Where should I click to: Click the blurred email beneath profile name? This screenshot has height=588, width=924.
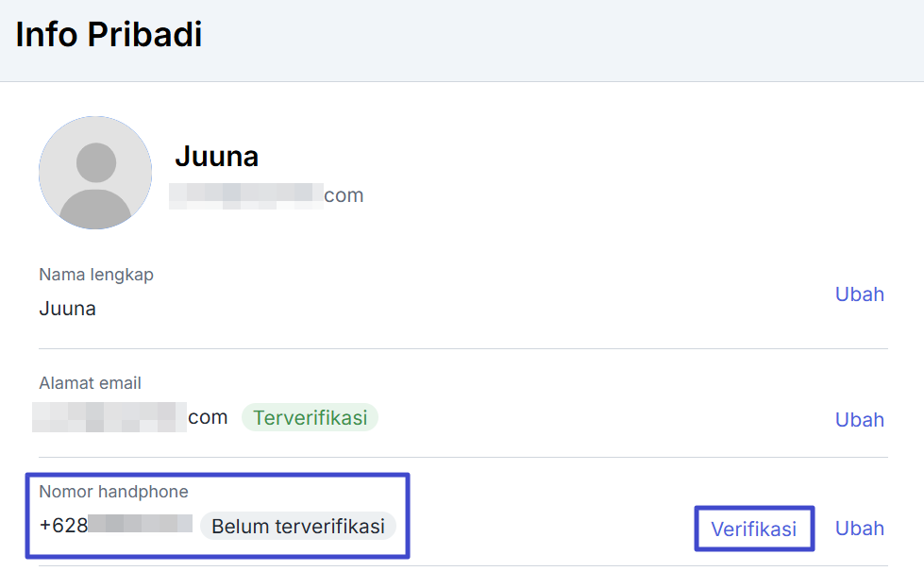click(247, 195)
